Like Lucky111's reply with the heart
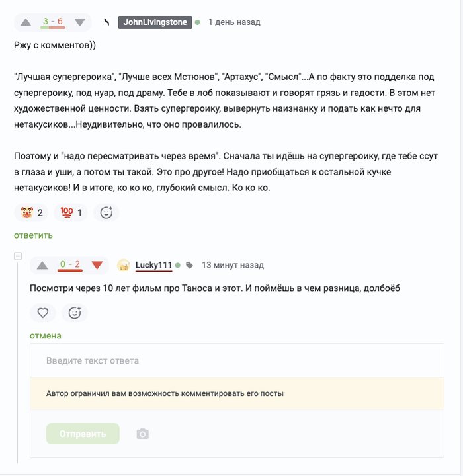Image resolution: width=463 pixels, height=476 pixels. point(43,313)
